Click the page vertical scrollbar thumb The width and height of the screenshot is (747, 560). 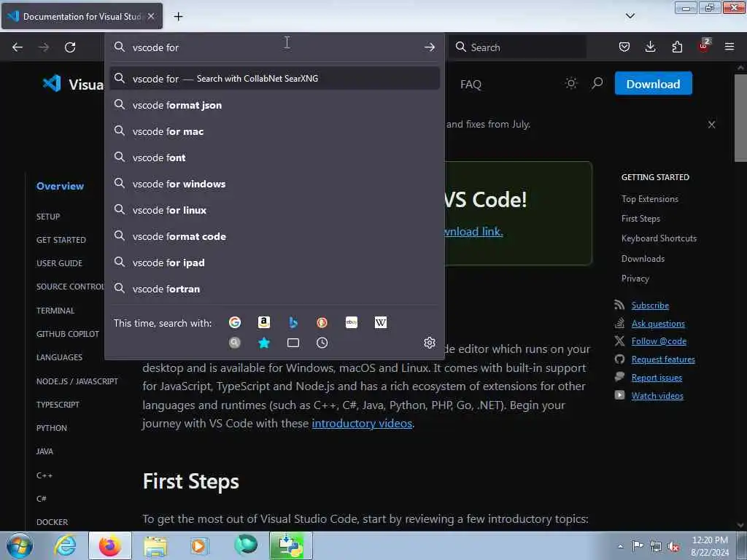pyautogui.click(x=740, y=117)
